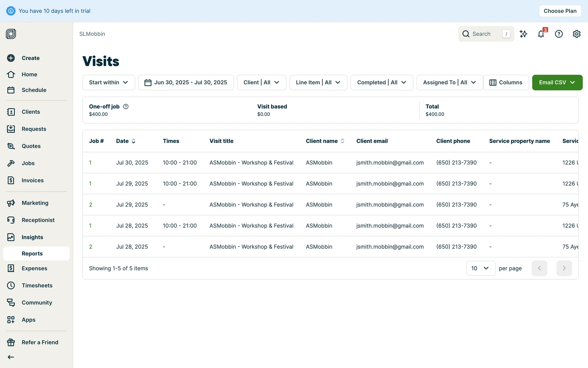Viewport: 588px width, 368px height.
Task: Open the notifications bell icon
Action: click(x=541, y=34)
